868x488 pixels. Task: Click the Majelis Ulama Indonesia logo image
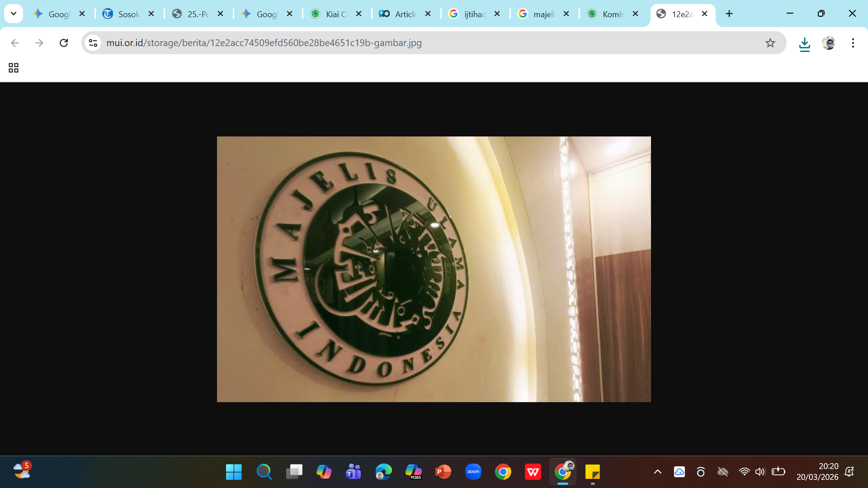(x=434, y=269)
